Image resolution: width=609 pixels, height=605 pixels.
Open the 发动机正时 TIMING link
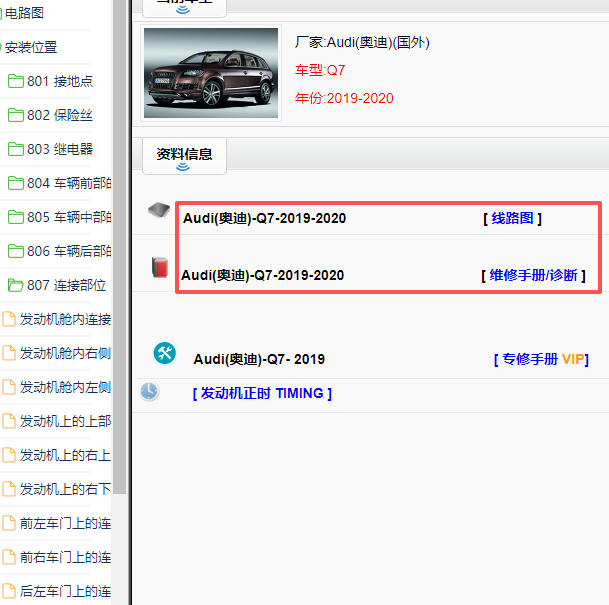[262, 393]
